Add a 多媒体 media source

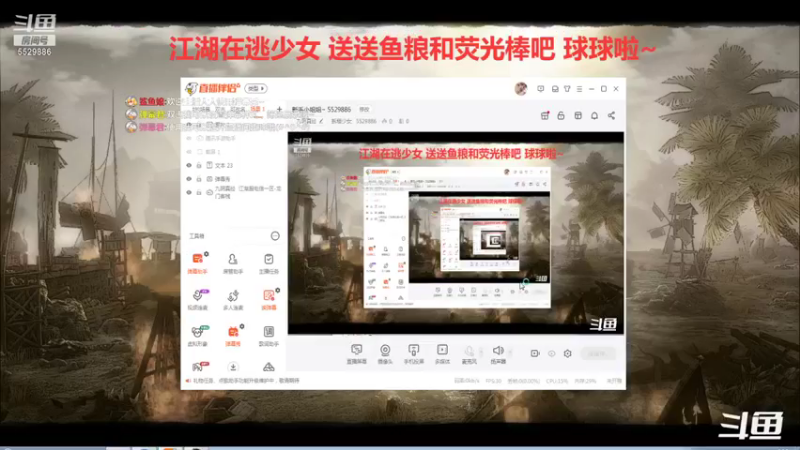[442, 354]
